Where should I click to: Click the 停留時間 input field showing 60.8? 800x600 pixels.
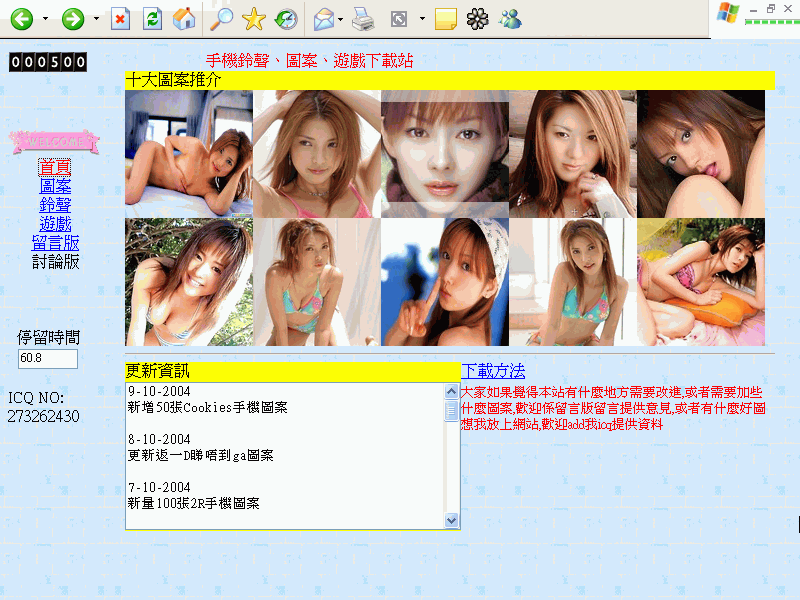[x=48, y=359]
